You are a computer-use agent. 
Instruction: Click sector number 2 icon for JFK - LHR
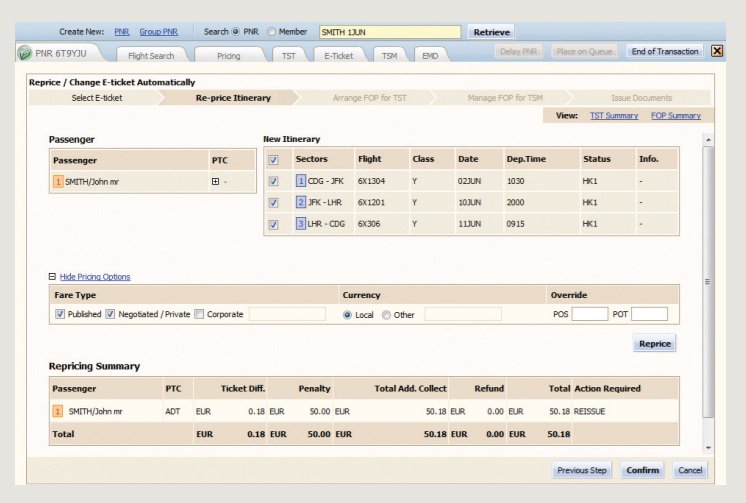click(301, 202)
